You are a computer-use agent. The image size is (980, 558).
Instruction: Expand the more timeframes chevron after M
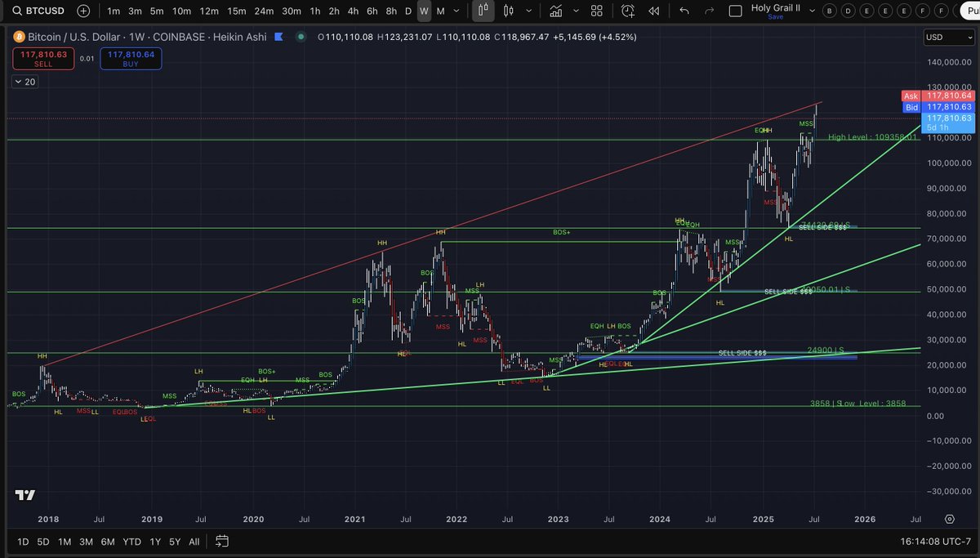pyautogui.click(x=458, y=11)
